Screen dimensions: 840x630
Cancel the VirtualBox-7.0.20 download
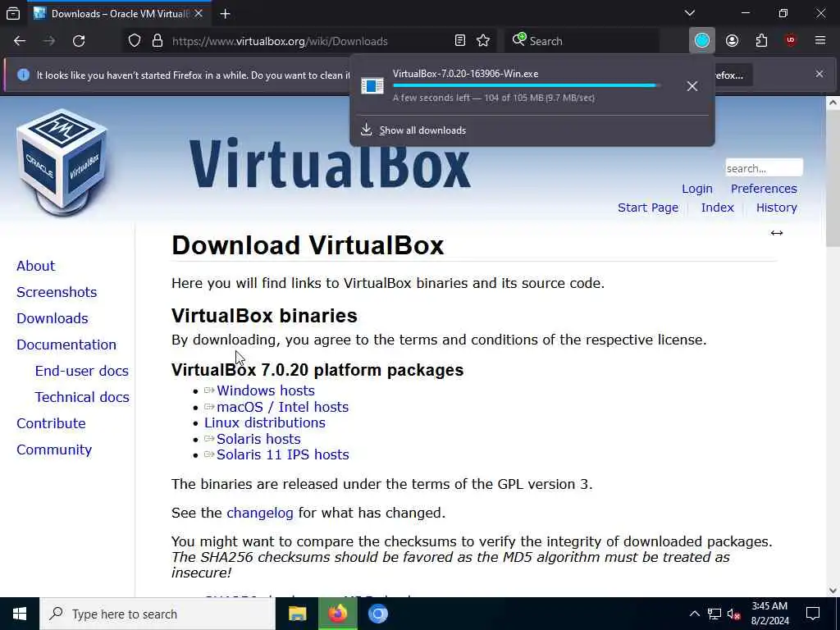coord(692,85)
